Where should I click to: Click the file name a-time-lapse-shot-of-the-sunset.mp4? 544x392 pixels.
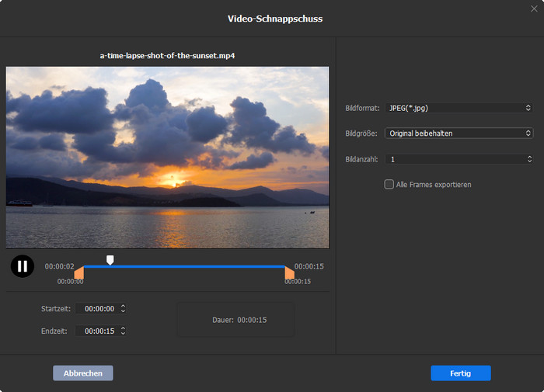(167, 55)
